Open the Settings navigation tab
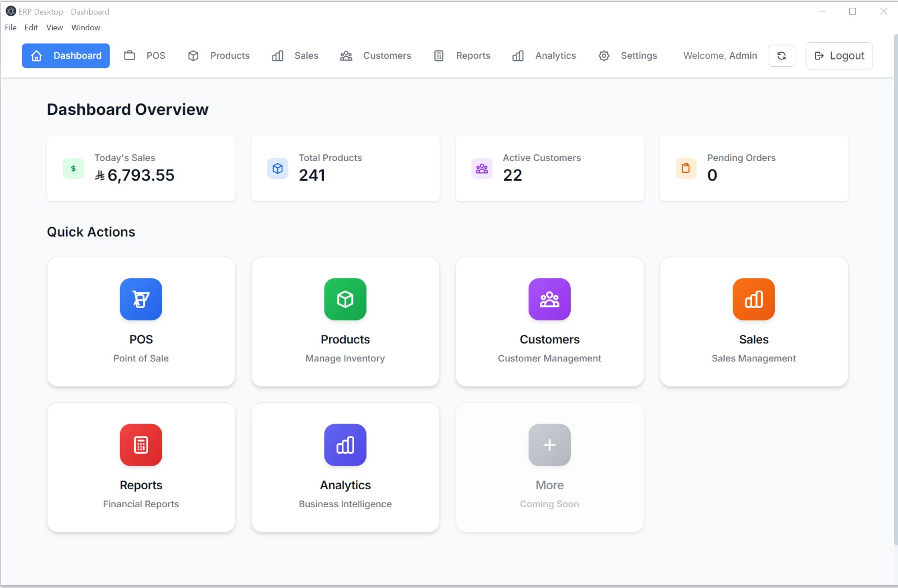Image resolution: width=898 pixels, height=588 pixels. (x=628, y=56)
